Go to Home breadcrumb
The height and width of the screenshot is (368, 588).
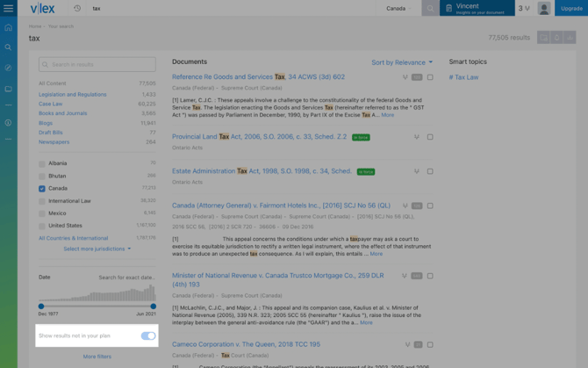[x=35, y=26]
